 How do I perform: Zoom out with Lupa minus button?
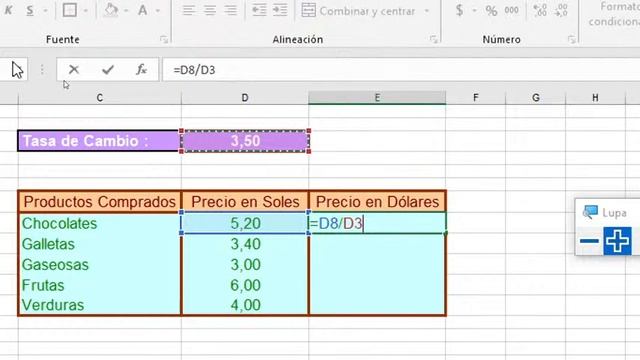[x=589, y=241]
